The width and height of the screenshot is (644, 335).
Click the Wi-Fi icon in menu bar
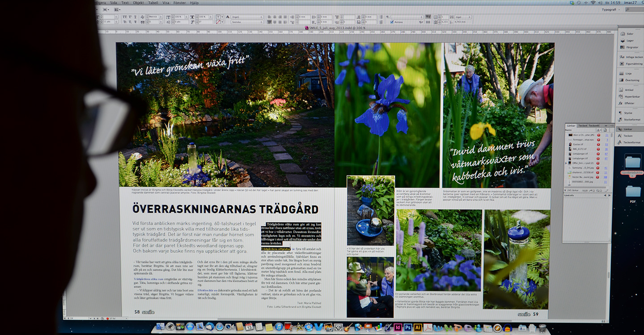593,3
